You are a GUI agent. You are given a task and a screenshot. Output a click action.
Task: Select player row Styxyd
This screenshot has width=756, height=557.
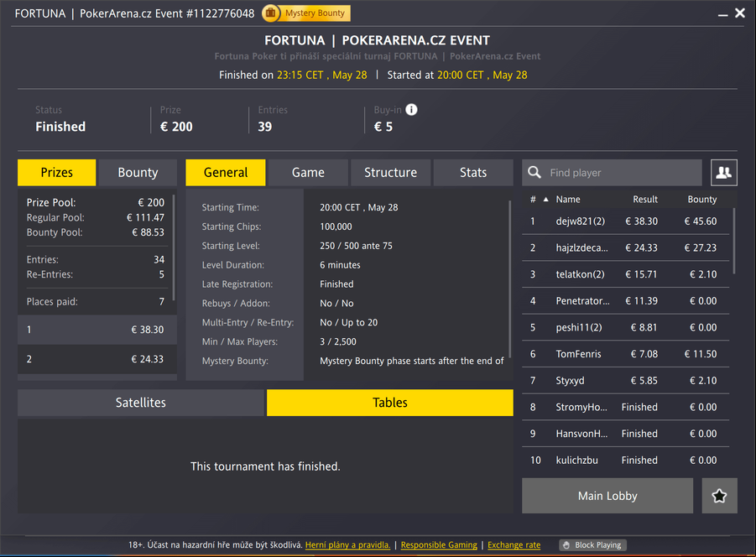pos(625,381)
